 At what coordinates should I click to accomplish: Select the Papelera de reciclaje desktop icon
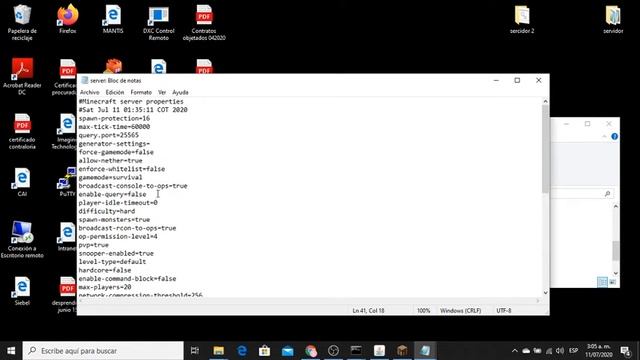pyautogui.click(x=22, y=22)
